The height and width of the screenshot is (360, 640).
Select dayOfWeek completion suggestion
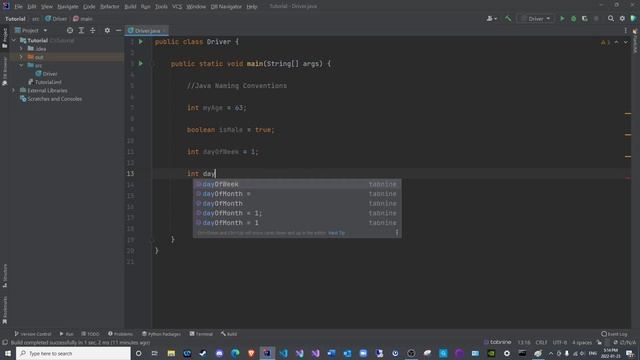pos(297,184)
